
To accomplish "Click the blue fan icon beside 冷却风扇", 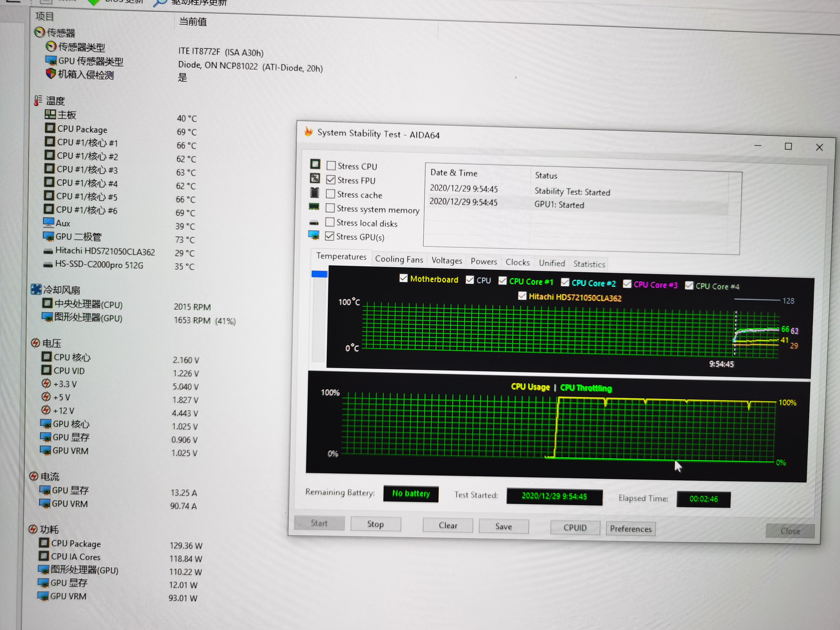I will point(36,289).
